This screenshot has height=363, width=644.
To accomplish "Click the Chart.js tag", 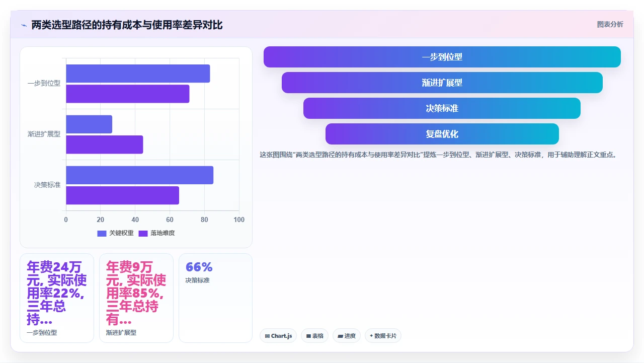I will (278, 336).
